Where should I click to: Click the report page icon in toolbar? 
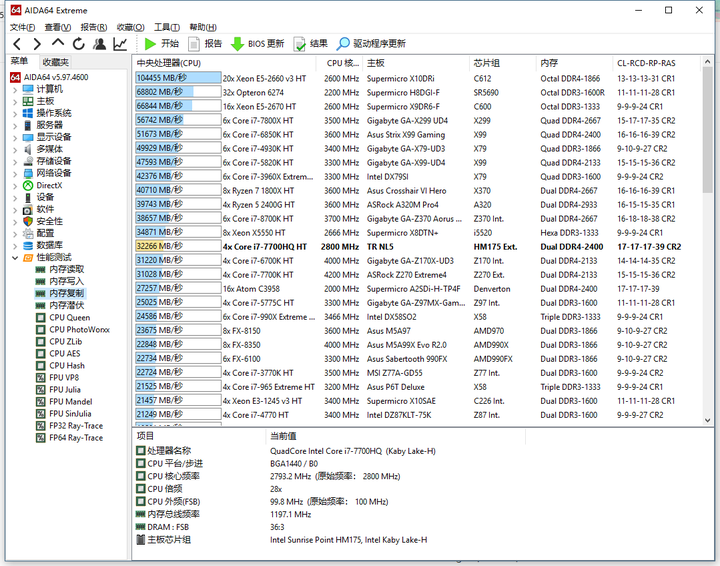194,44
